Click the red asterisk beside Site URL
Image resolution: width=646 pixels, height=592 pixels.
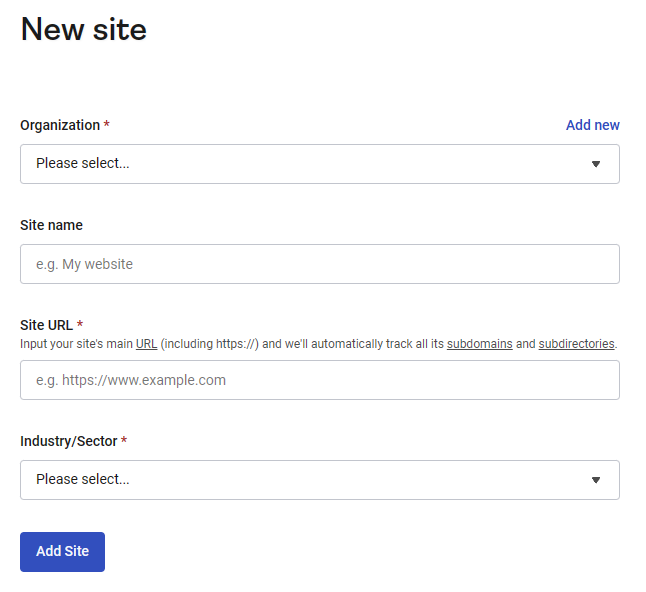coord(80,325)
